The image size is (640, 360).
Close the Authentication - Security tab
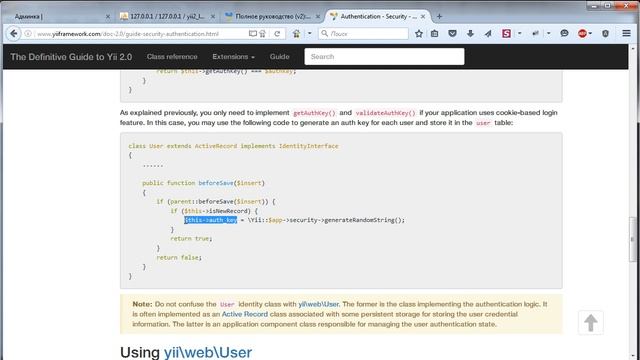tap(423, 17)
